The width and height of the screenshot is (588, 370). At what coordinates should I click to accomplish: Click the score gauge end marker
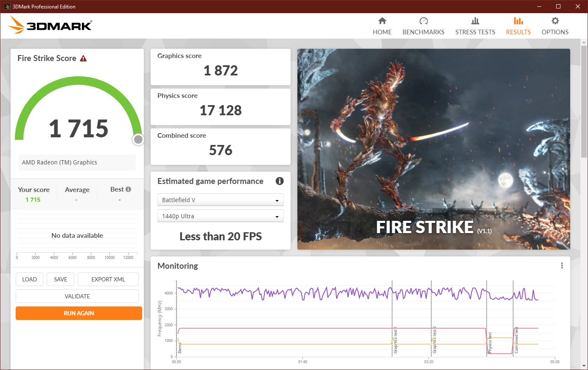138,139
